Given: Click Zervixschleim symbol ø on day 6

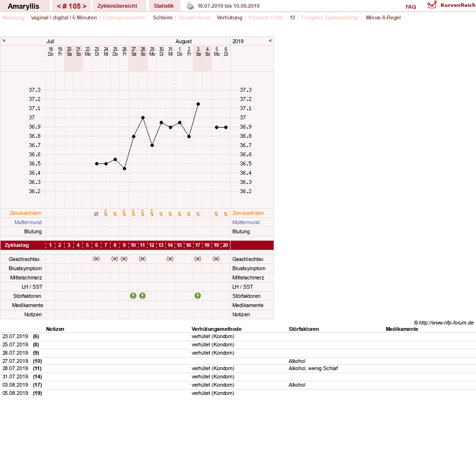Looking at the screenshot, I should [96, 214].
